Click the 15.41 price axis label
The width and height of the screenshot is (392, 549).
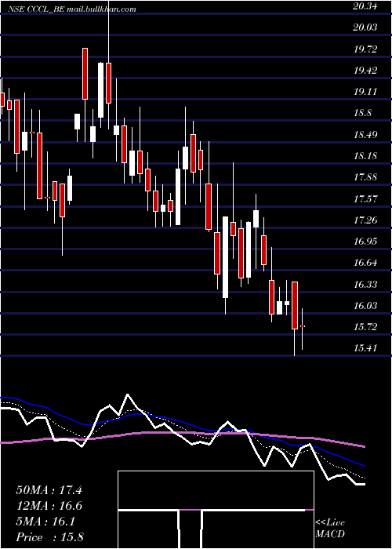tap(365, 348)
